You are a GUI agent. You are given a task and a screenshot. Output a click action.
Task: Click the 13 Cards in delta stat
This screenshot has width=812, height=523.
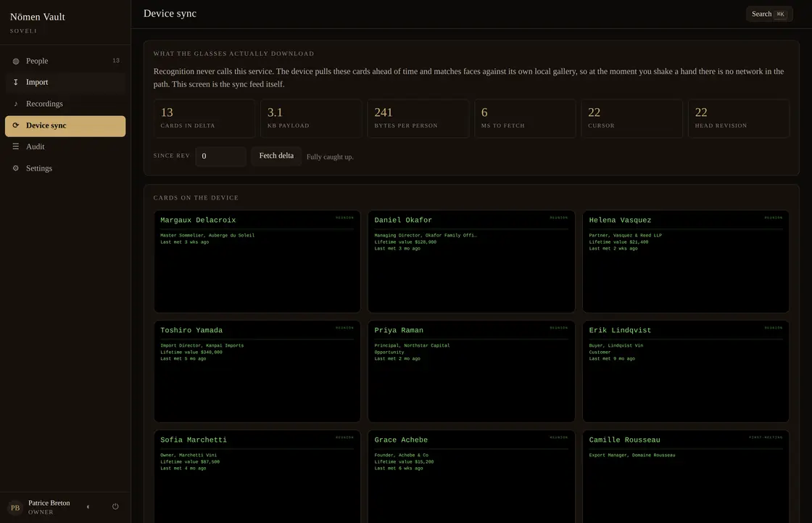pyautogui.click(x=204, y=119)
